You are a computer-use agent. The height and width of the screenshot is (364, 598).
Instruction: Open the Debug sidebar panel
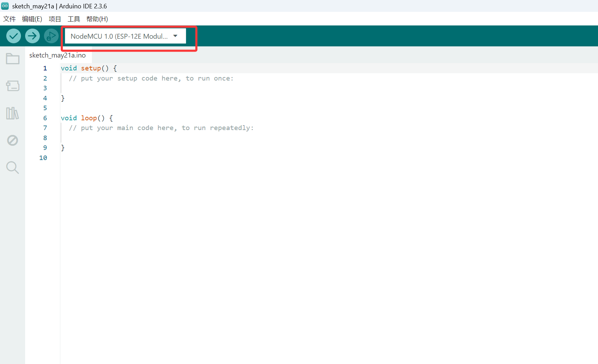point(13,140)
